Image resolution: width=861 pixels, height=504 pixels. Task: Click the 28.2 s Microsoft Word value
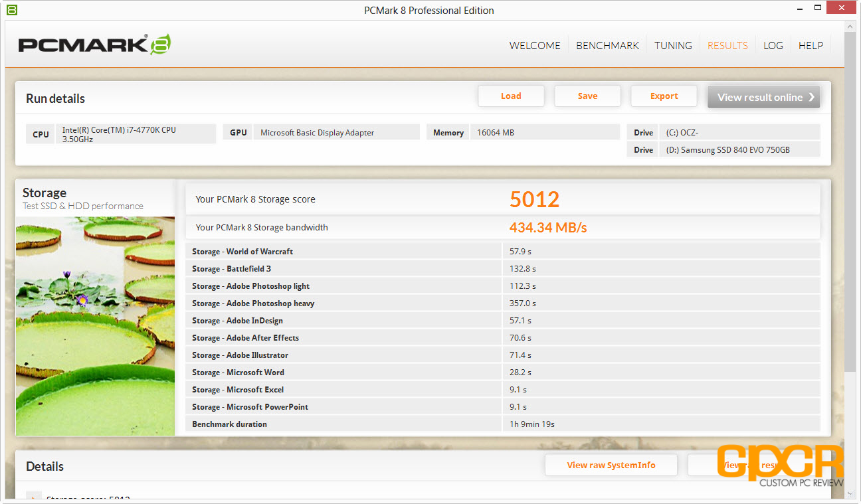tap(521, 373)
